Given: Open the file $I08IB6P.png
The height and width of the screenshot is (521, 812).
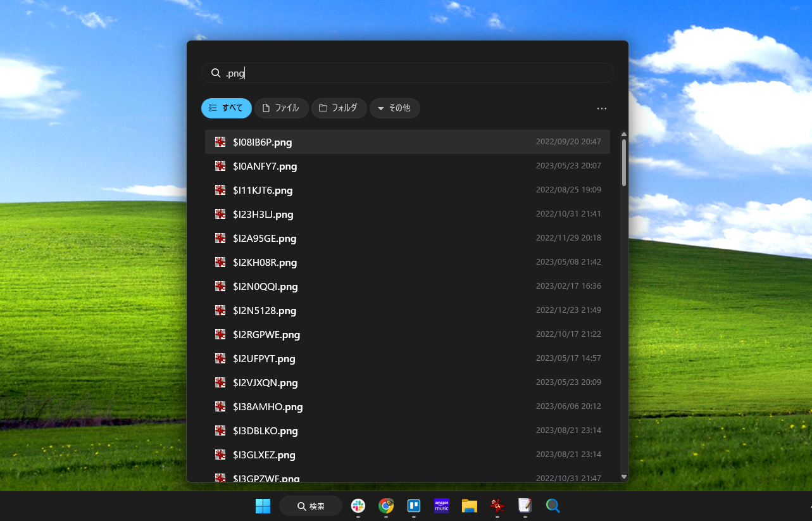Looking at the screenshot, I should click(x=262, y=142).
